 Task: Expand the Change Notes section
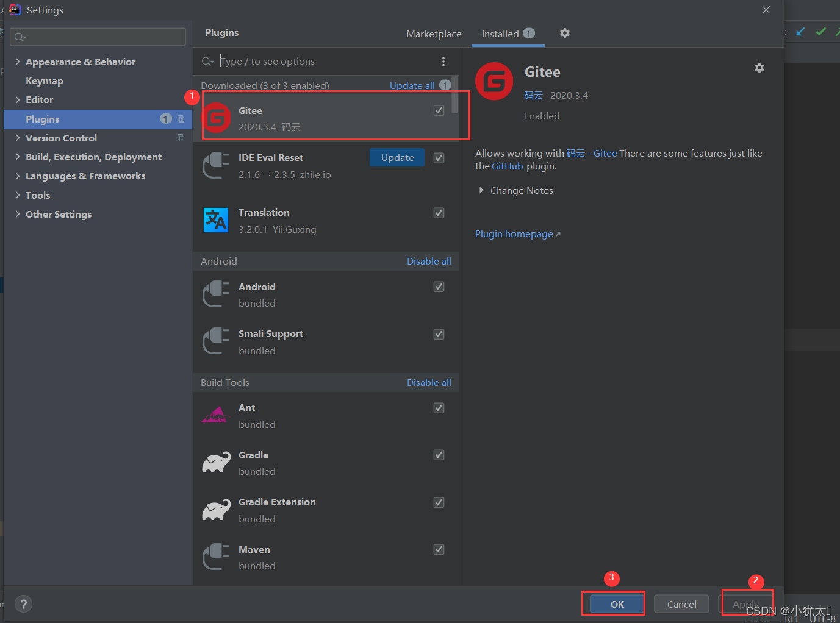point(481,190)
